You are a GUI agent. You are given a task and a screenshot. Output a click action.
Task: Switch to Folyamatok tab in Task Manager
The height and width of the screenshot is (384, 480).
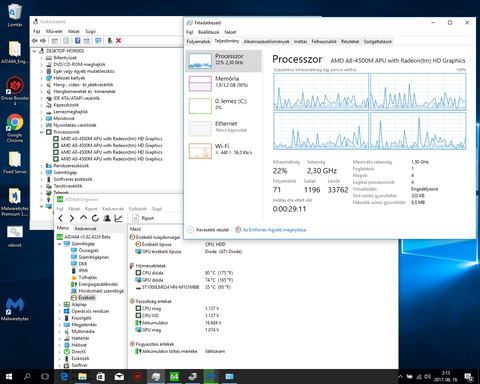pos(198,41)
